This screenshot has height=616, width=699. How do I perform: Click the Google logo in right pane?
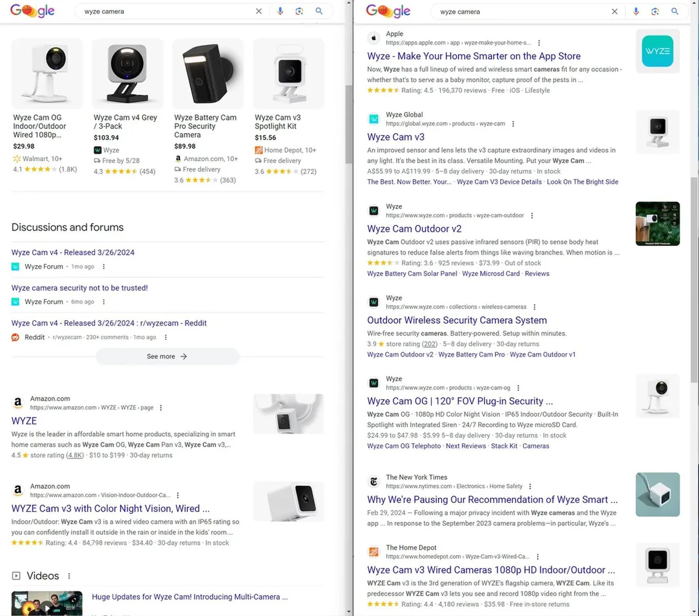click(x=388, y=11)
